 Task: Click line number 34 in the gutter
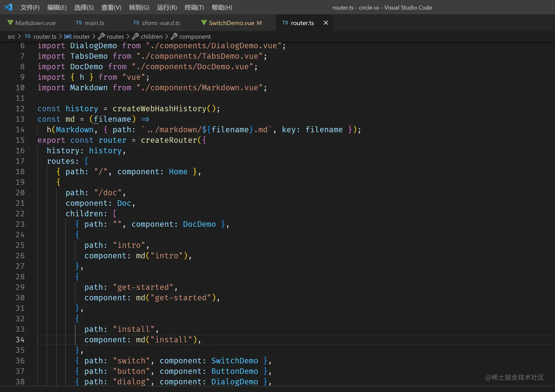20,340
